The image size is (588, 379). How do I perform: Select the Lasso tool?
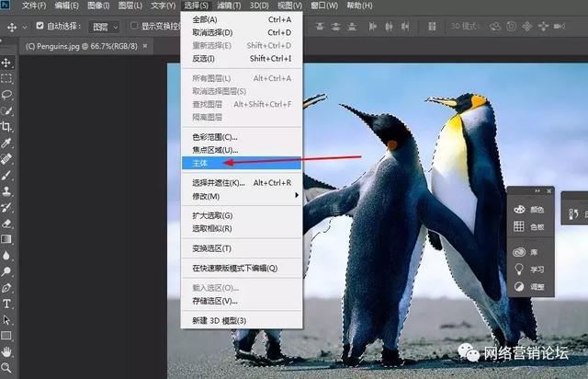tap(6, 94)
